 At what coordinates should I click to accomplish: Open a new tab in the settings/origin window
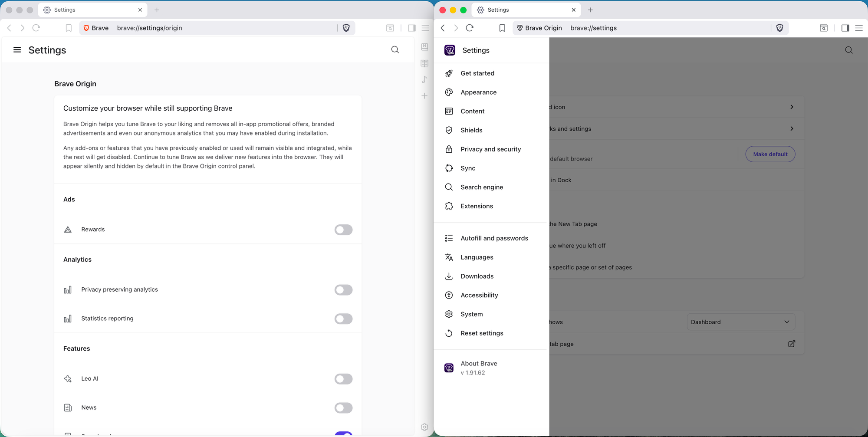pyautogui.click(x=157, y=10)
